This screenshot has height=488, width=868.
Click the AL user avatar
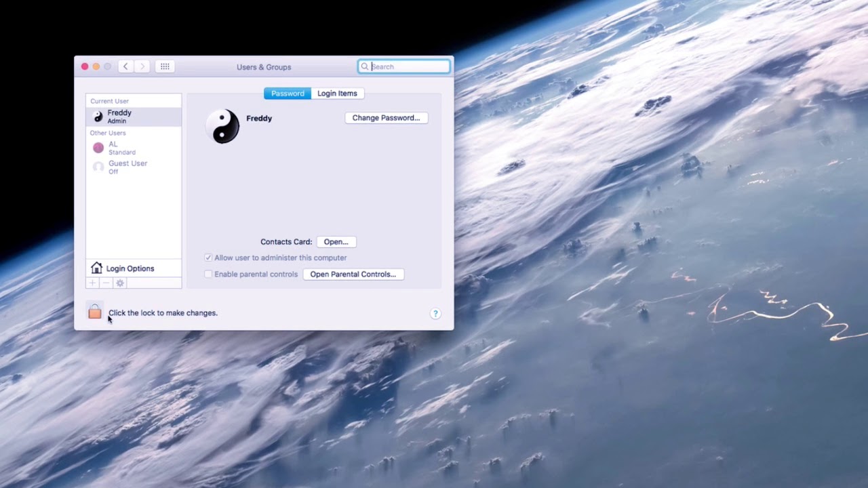(98, 148)
